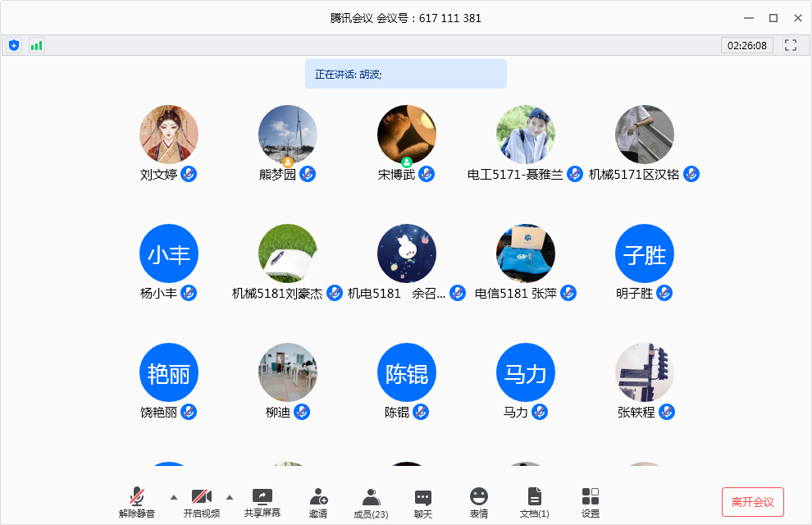812x525 pixels.
Task: Open the network signal status icon
Action: click(x=37, y=45)
